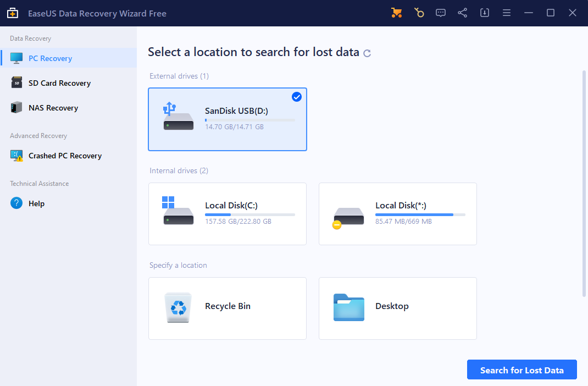Click Local Disk(*:) usage progress bar
The height and width of the screenshot is (386, 588).
pos(420,214)
